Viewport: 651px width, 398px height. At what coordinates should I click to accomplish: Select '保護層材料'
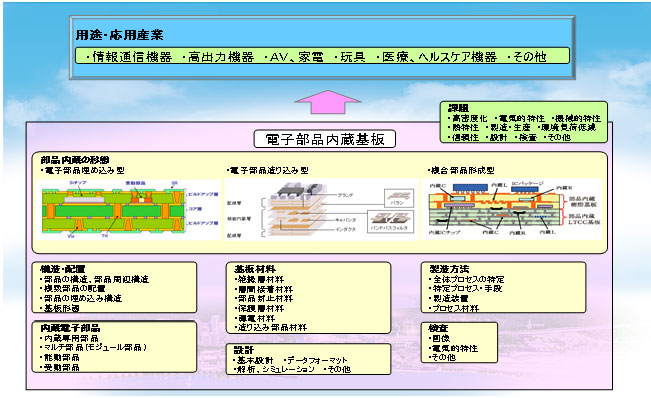pyautogui.click(x=261, y=308)
